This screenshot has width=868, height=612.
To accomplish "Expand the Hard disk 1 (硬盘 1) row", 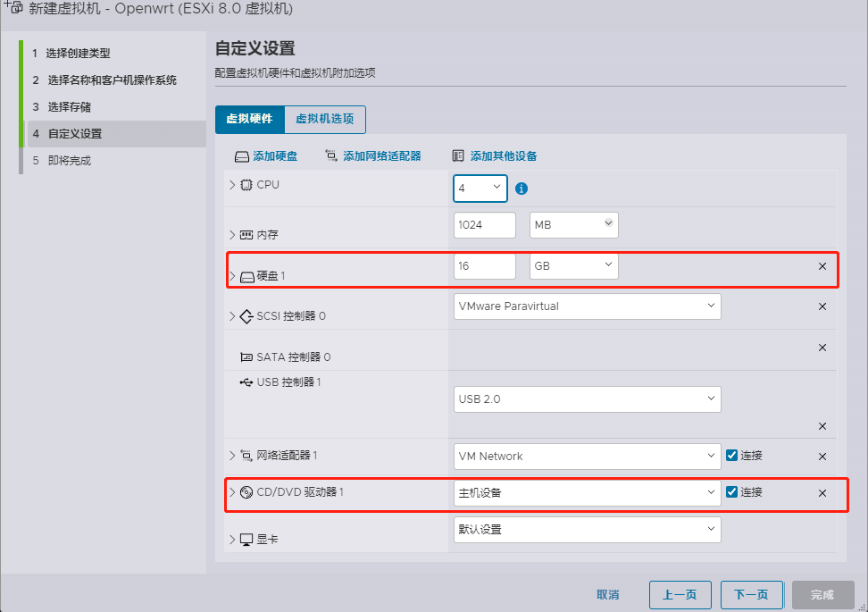I will point(233,276).
